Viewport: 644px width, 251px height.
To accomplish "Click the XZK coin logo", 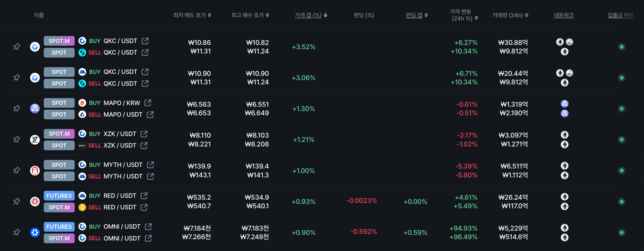I will [35, 139].
